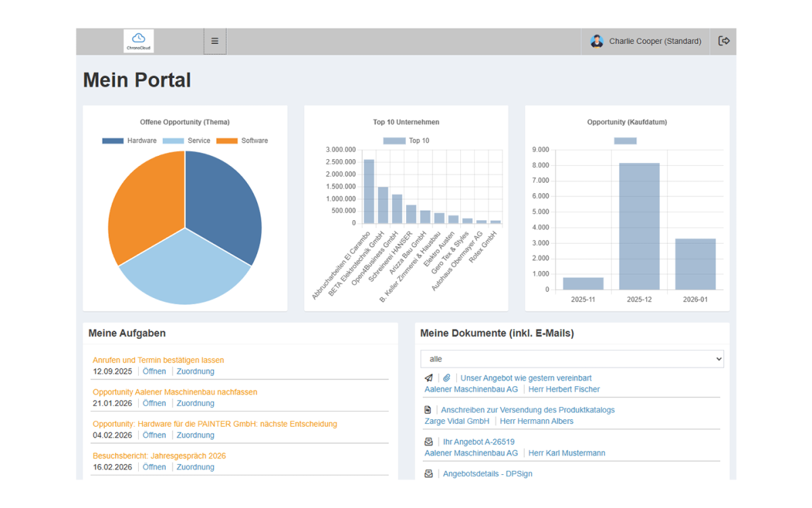The height and width of the screenshot is (508, 812).
Task: Toggle Opportunity (Kaufdatum) chart legend swatch
Action: pos(625,141)
